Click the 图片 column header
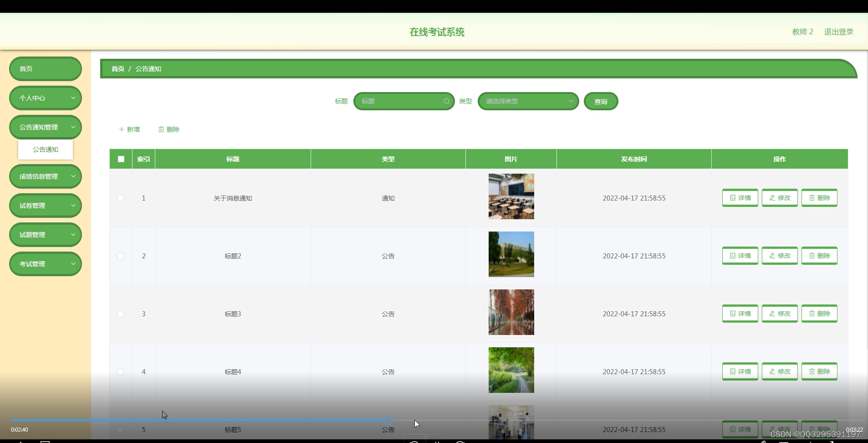This screenshot has height=443, width=868. coord(511,159)
